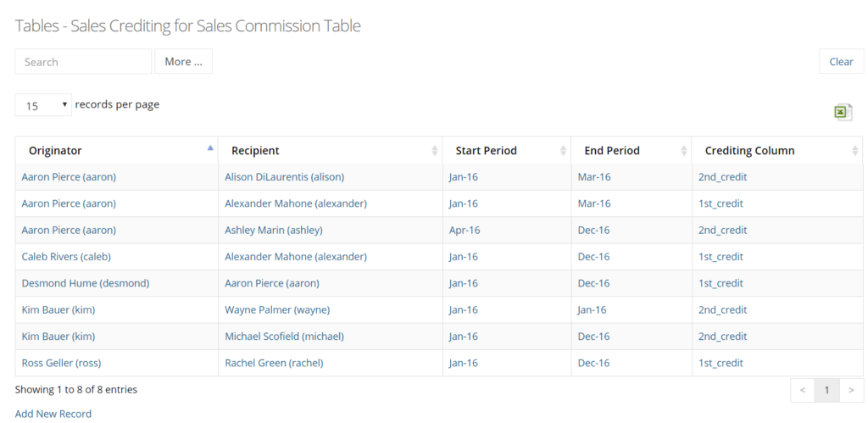The width and height of the screenshot is (868, 423).
Task: Sort by Recipient column sort icon
Action: point(435,151)
